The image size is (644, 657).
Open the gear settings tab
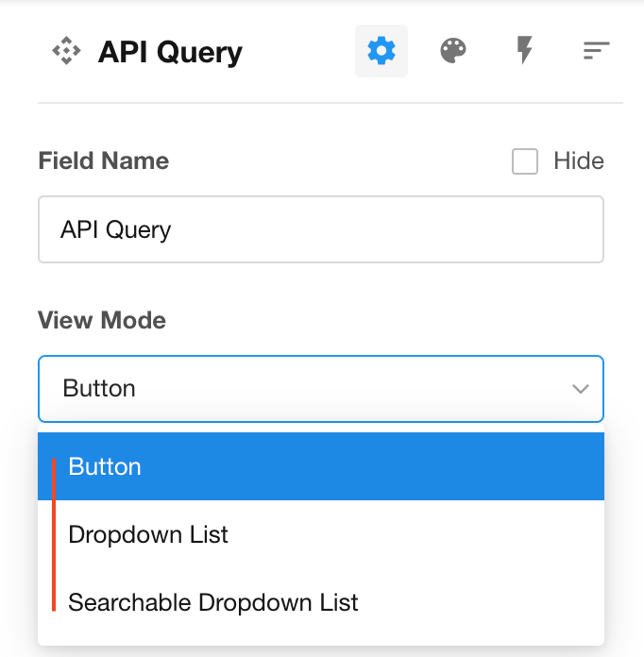coord(381,51)
